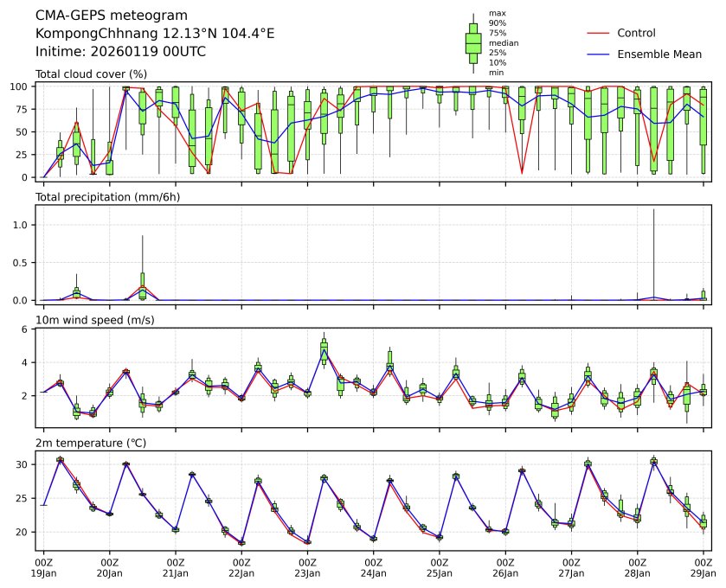Click the 00Z 22Jan time axis label
The height and width of the screenshot is (588, 726).
point(241,567)
